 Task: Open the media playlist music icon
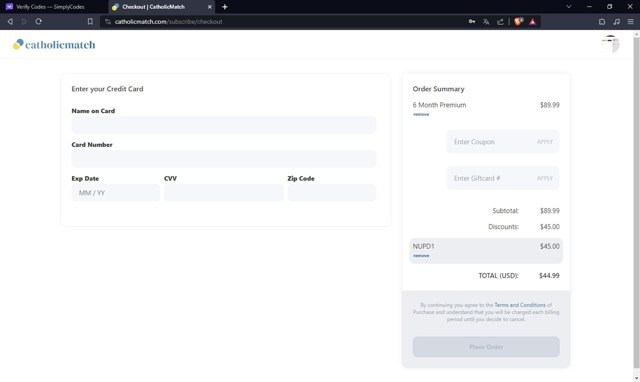click(616, 22)
